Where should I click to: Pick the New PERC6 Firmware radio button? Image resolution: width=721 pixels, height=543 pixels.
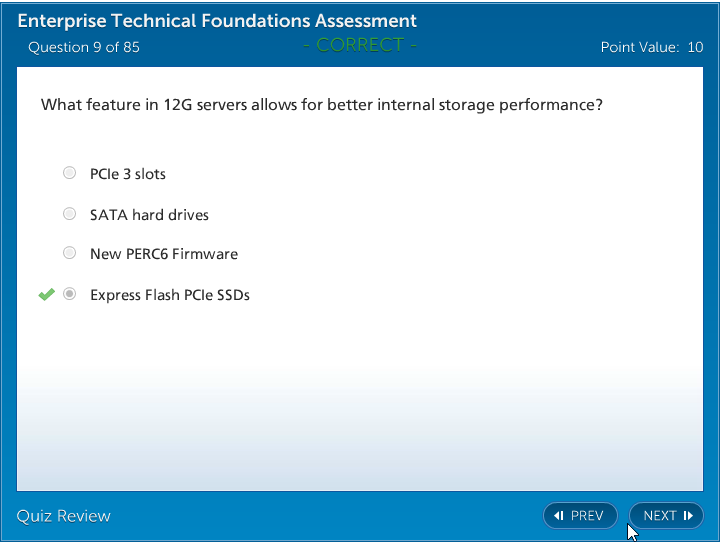click(x=70, y=254)
